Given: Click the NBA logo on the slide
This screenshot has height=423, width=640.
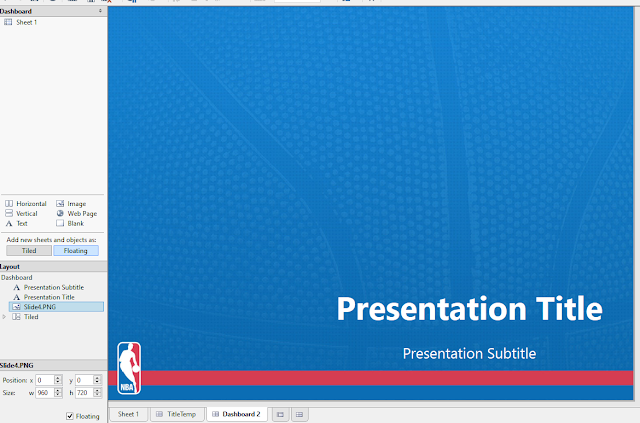Looking at the screenshot, I should point(129,368).
